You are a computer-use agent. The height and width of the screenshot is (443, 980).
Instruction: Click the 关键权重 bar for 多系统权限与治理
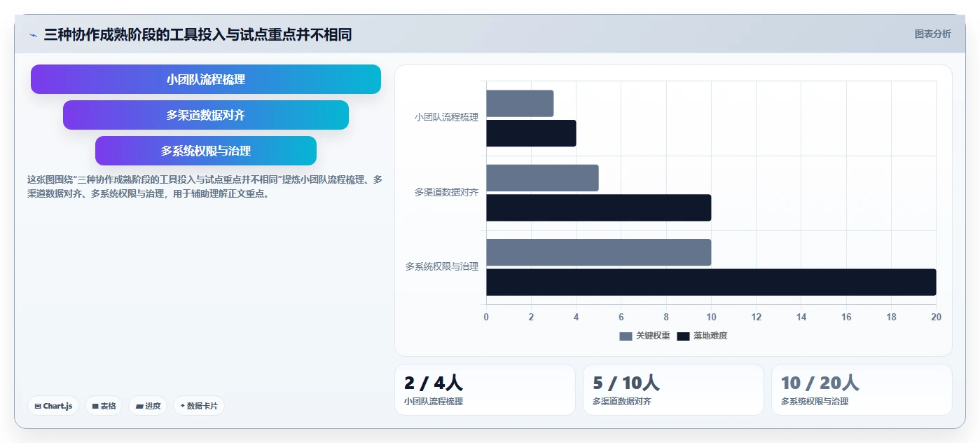tap(599, 252)
